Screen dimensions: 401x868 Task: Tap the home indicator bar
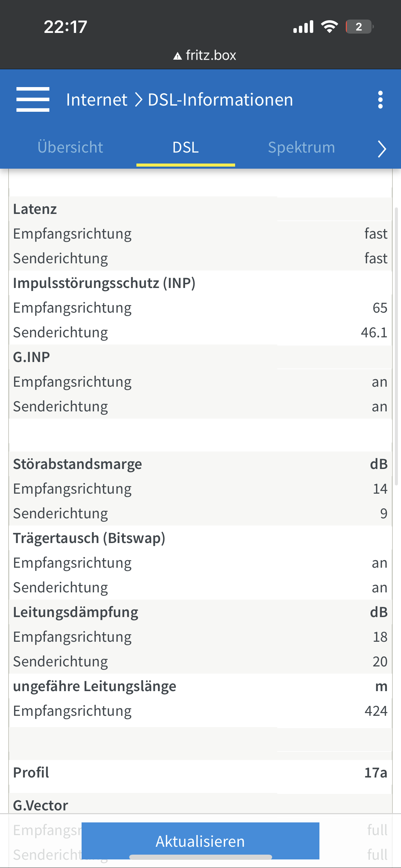(x=200, y=857)
